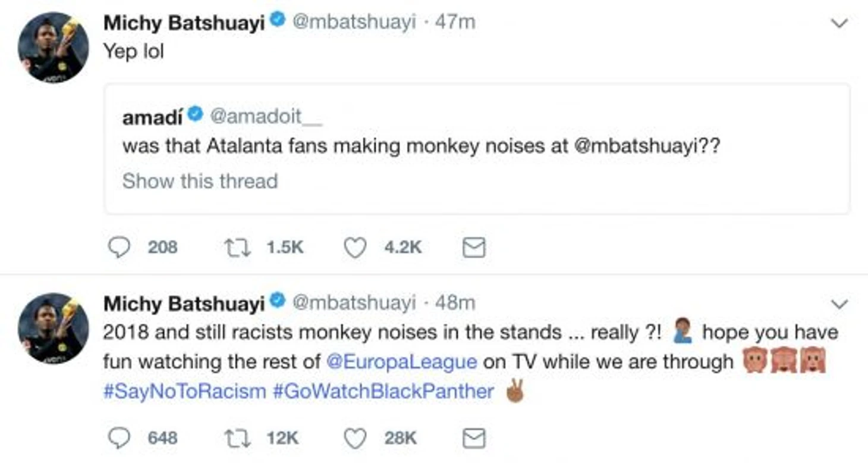Image resolution: width=868 pixels, height=463 pixels.
Task: Open the dropdown caret on the first tweet
Action: point(839,24)
